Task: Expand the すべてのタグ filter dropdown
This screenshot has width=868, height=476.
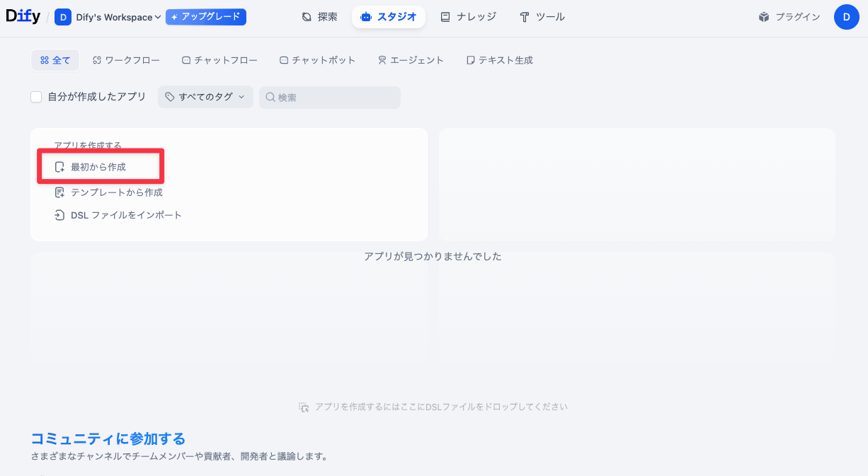Action: pyautogui.click(x=205, y=97)
